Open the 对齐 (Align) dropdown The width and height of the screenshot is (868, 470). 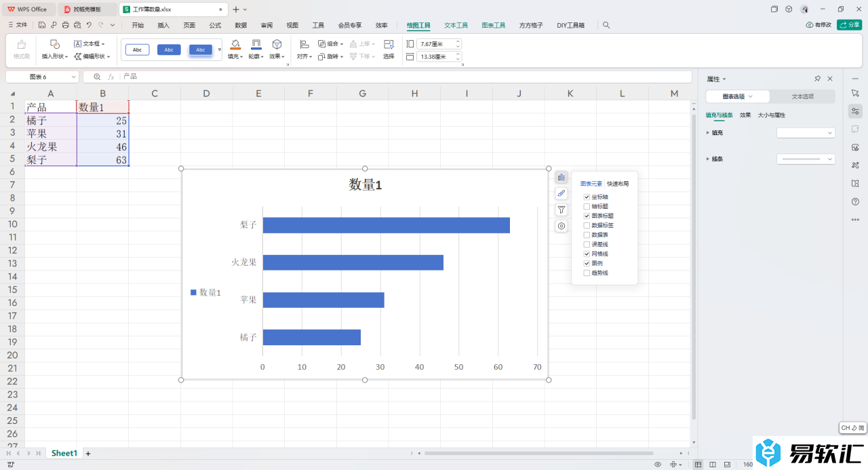304,57
